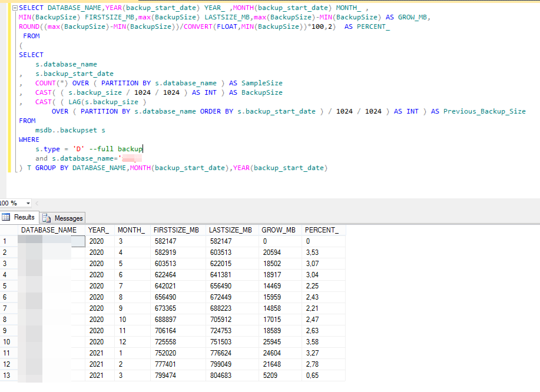Viewport: 540px width, 392px height.
Task: Select the FIRSTSIZE_MB column header
Action: [x=178, y=230]
